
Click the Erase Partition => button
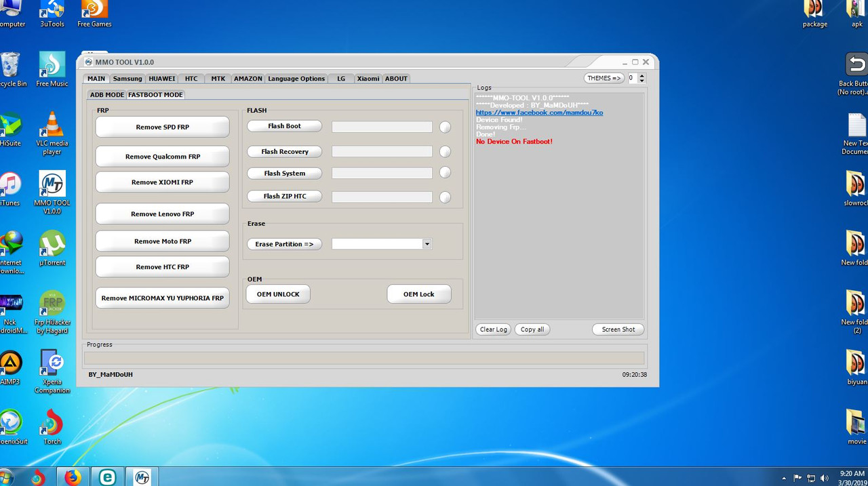tap(284, 244)
